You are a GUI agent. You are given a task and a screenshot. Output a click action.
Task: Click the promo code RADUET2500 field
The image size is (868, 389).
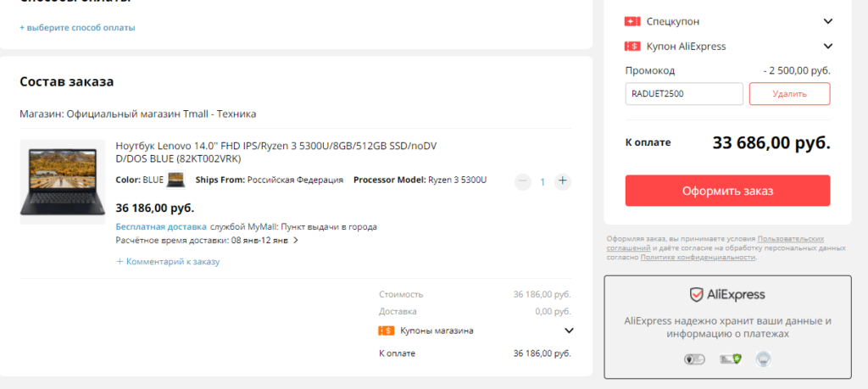click(684, 94)
